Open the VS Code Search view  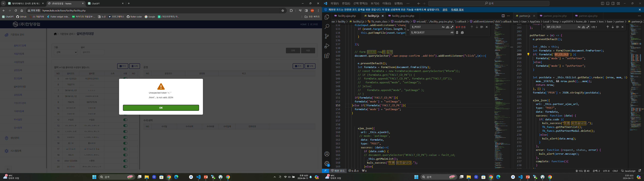pos(327,26)
